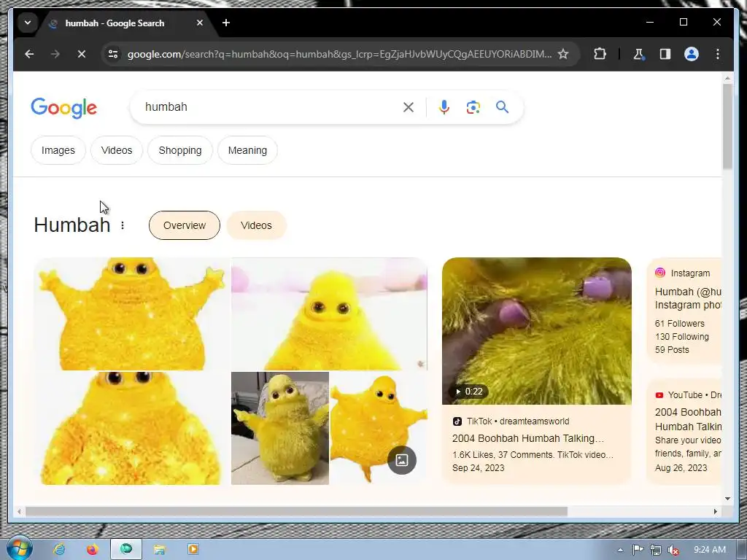Stop loading the page
747x560 pixels.
[x=82, y=54]
